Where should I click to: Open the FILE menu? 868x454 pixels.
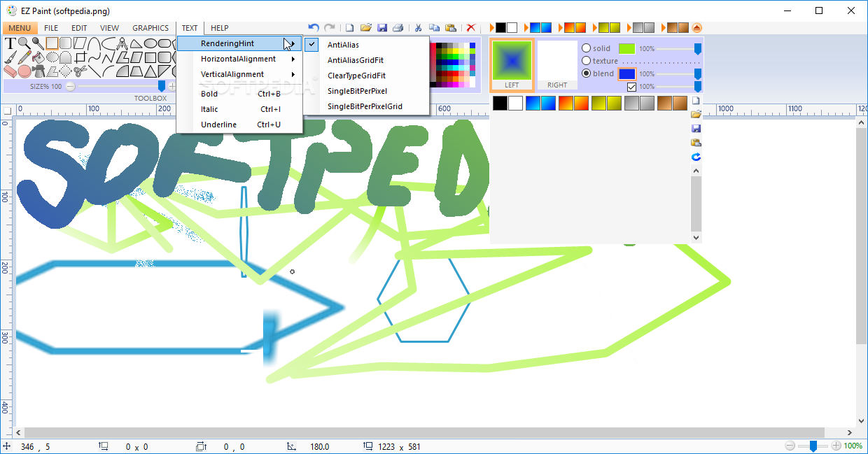point(51,28)
